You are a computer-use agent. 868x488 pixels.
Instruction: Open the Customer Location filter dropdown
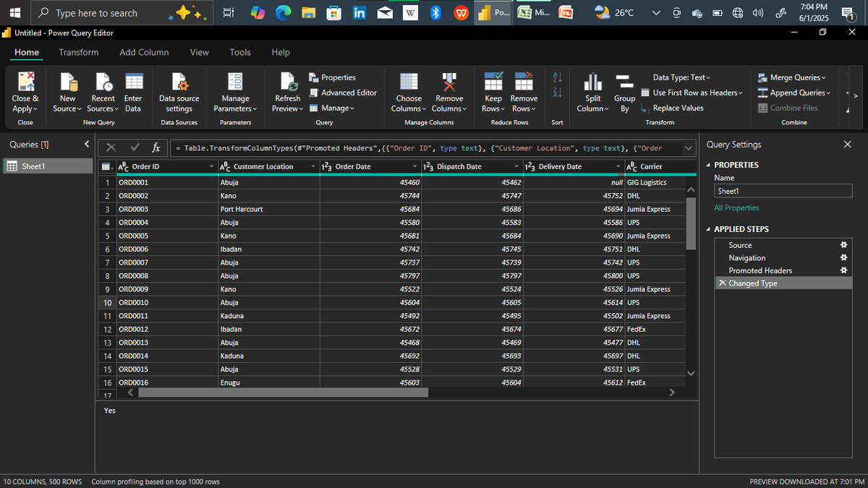pyautogui.click(x=312, y=166)
